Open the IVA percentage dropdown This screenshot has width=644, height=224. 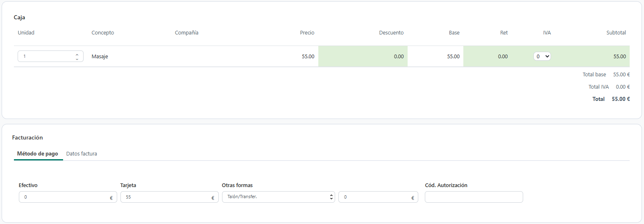(542, 56)
